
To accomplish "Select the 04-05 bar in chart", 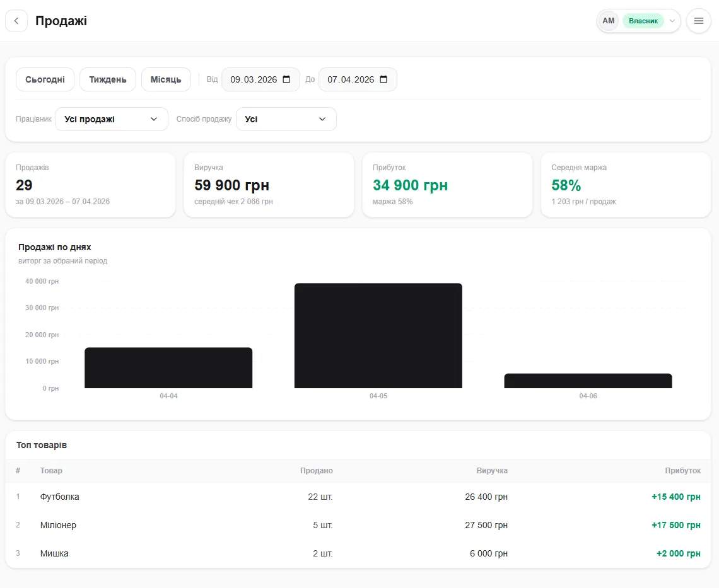I will coord(378,335).
